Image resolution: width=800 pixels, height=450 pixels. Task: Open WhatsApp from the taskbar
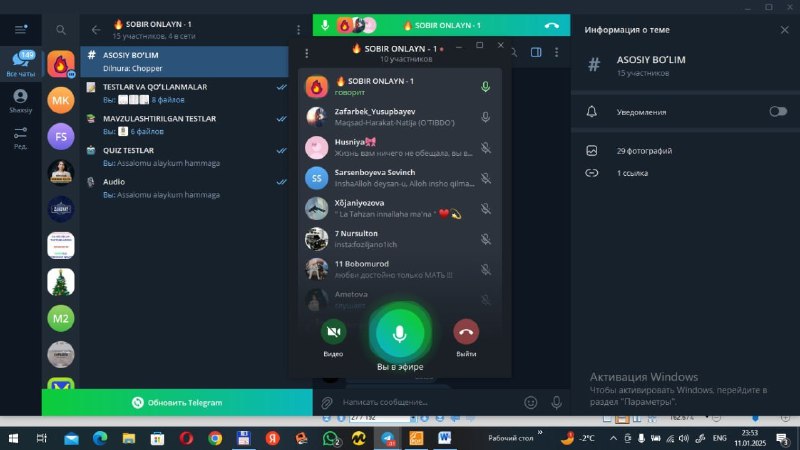coord(331,438)
